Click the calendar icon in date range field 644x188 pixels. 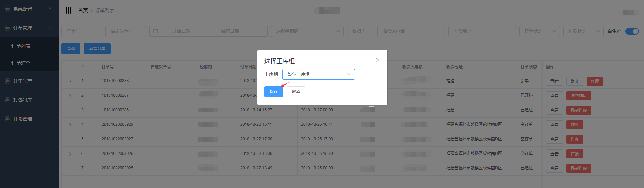[156, 31]
